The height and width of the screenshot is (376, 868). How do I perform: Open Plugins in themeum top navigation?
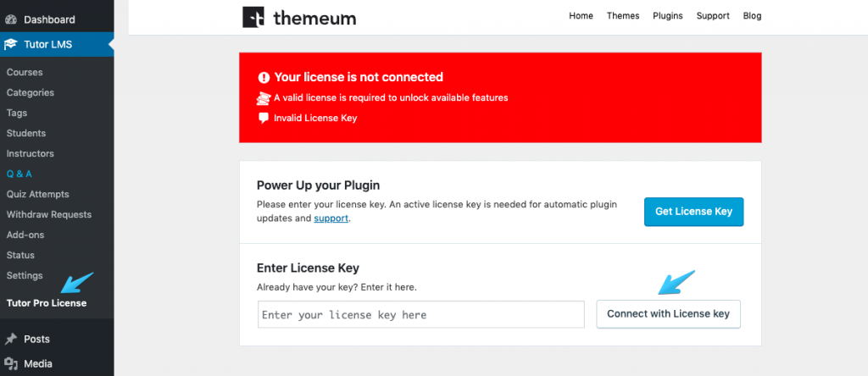(x=668, y=16)
